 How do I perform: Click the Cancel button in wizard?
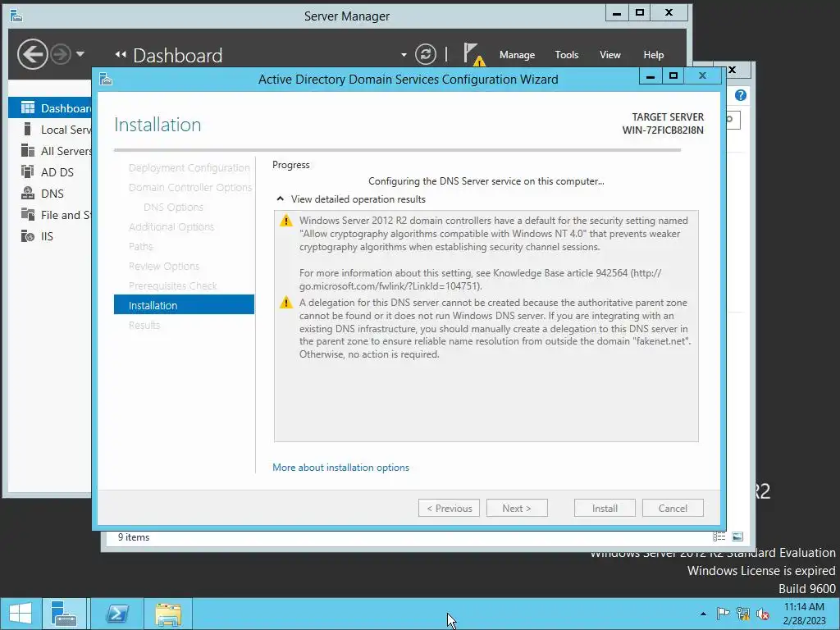pyautogui.click(x=673, y=508)
